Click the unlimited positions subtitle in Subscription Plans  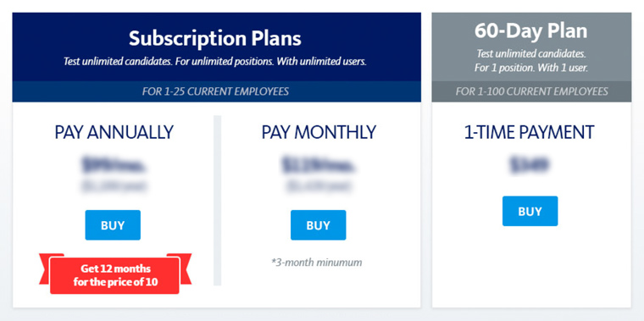[214, 62]
